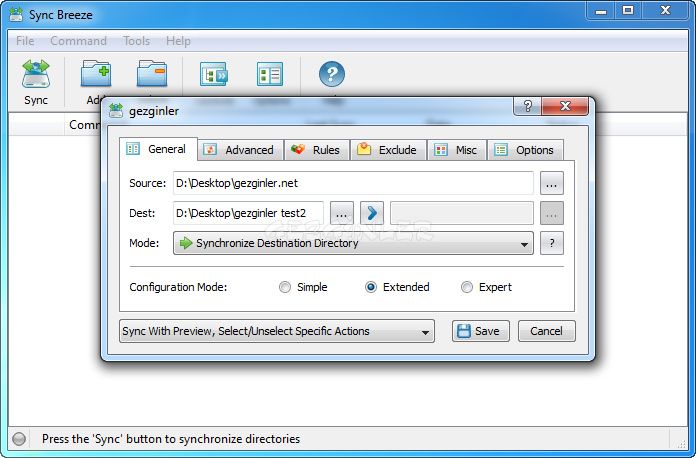Switch to the Advanced tab
Screen dimensions: 696x458
click(241, 150)
